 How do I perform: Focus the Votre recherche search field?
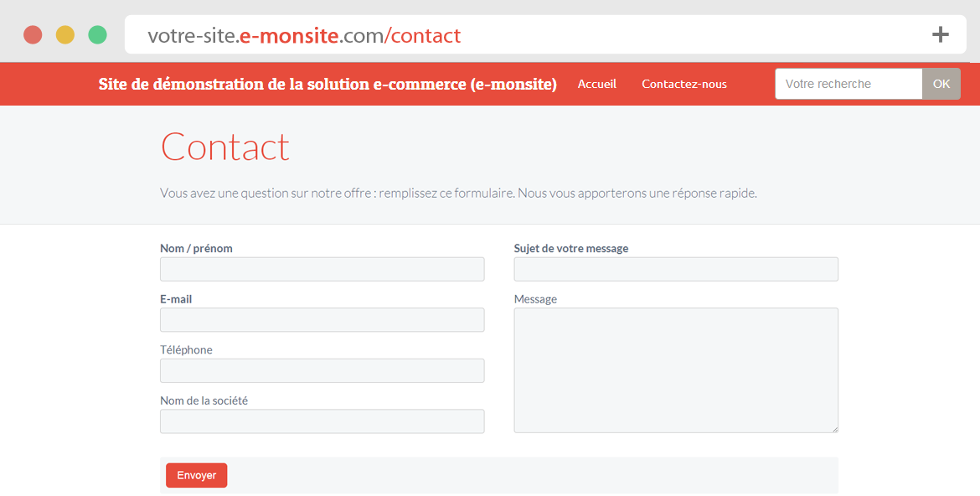[x=848, y=84]
